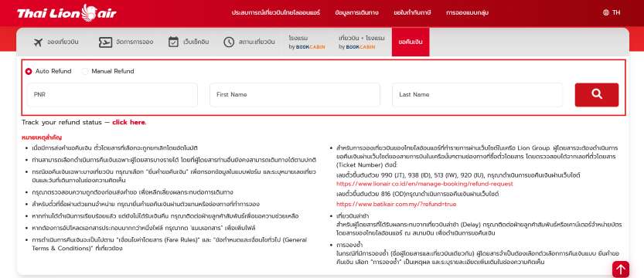Image resolution: width=644 pixels, height=278 pixels.
Task: Select the Manual Refund option
Action: 85,71
